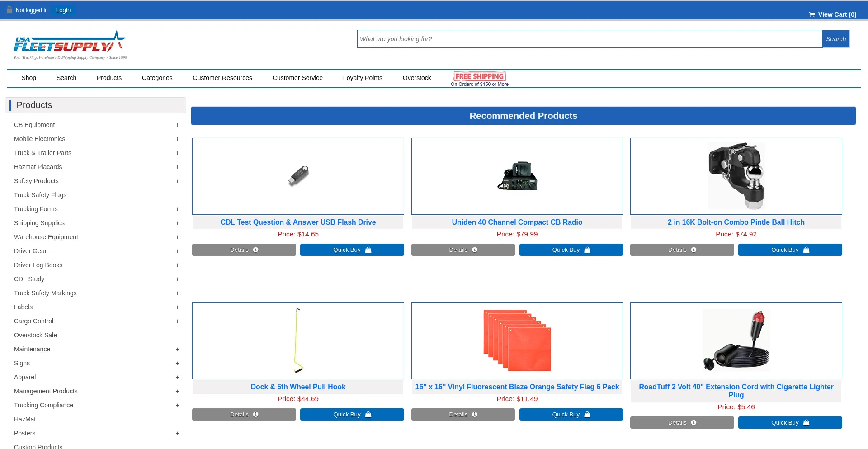Quick Buy the Orange Safety Flag 6 Pack
The width and height of the screenshot is (868, 449).
point(571,415)
